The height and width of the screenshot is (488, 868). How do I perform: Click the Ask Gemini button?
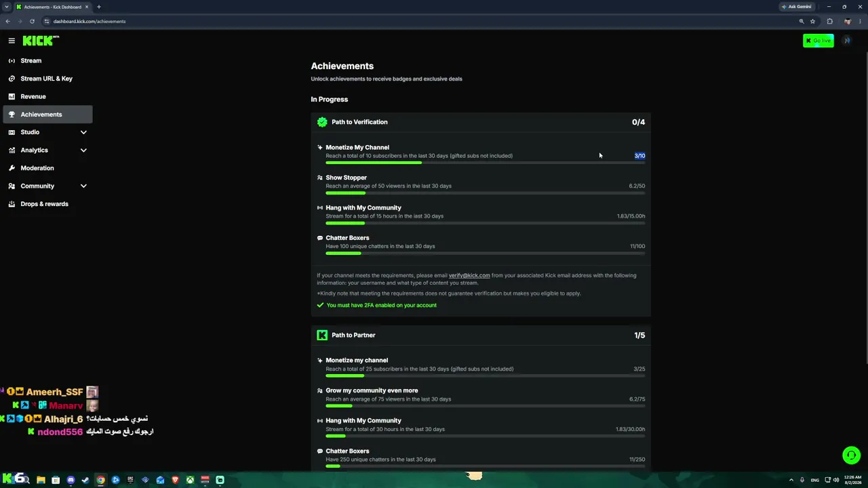[x=797, y=7]
